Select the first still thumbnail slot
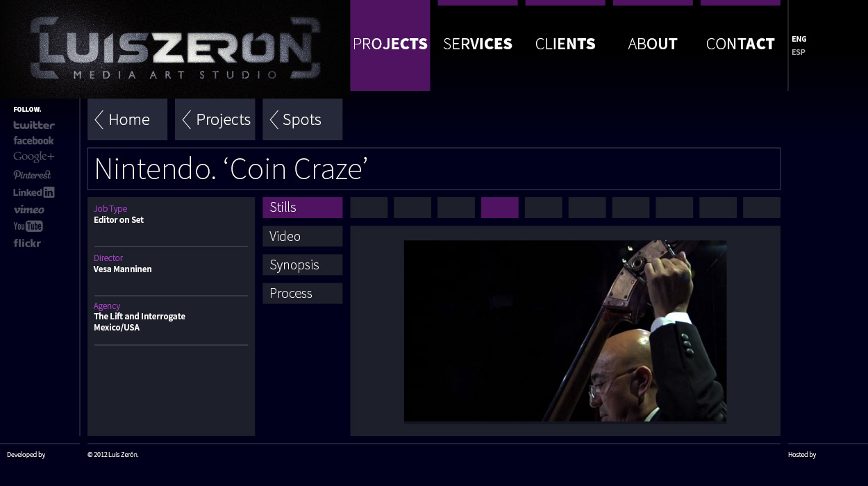 tap(369, 208)
